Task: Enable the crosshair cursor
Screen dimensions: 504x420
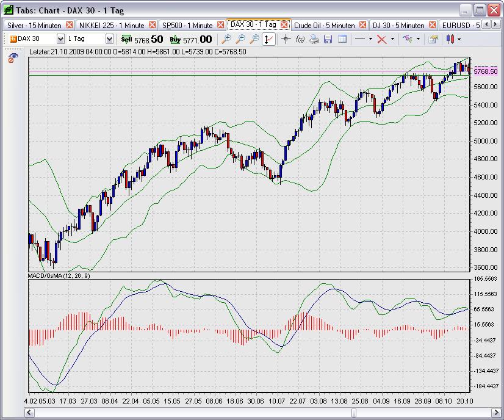Action: (286, 39)
